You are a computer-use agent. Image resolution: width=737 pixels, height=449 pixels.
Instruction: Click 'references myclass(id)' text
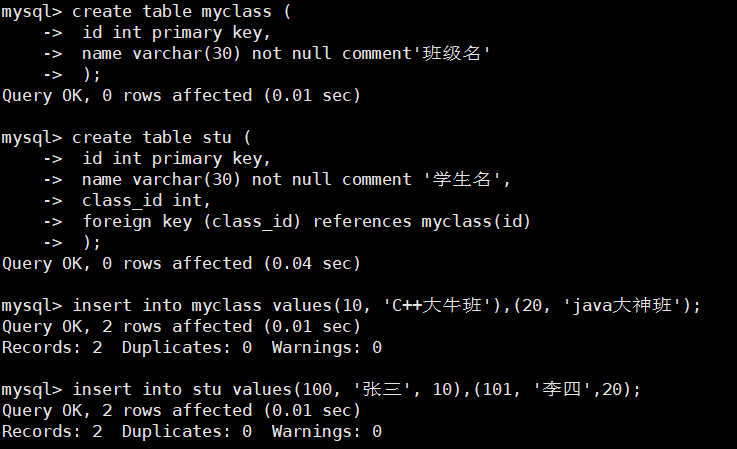point(422,221)
